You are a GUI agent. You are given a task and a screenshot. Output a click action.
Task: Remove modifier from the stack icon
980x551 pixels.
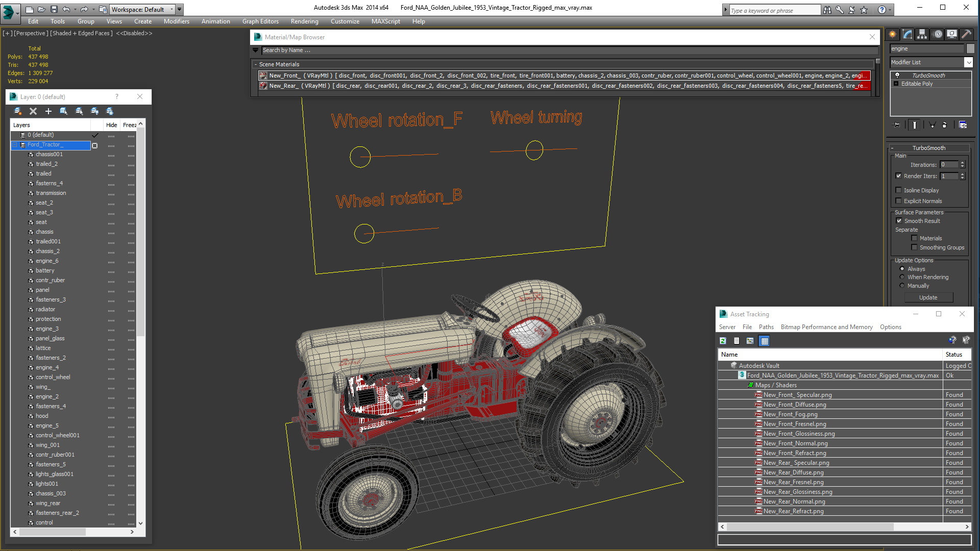(945, 125)
